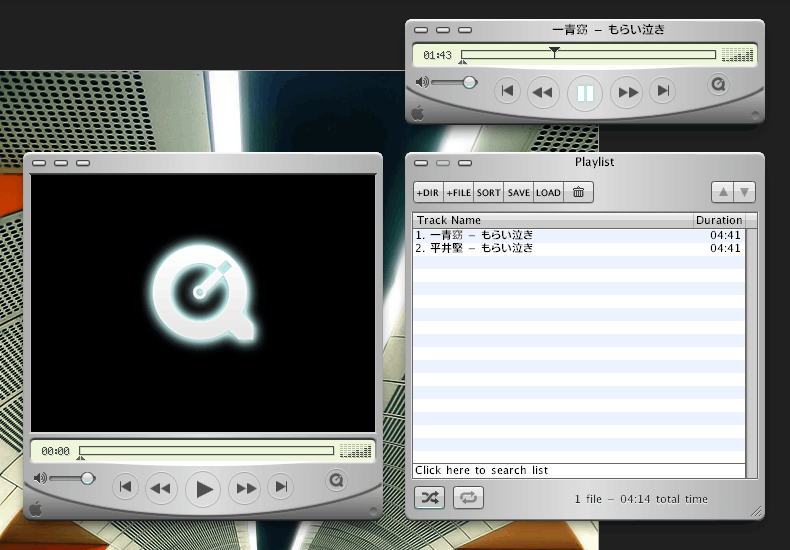The image size is (790, 550).
Task: Fast-forward in the video player window
Action: coord(245,489)
